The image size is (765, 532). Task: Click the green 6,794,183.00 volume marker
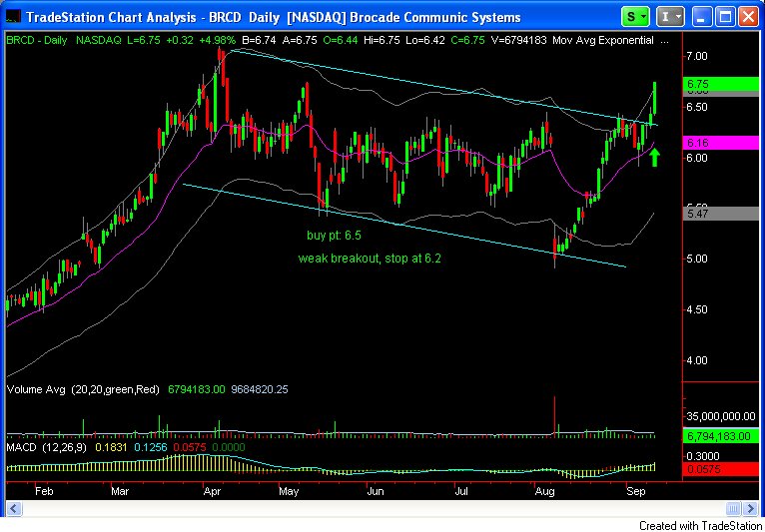coord(721,436)
